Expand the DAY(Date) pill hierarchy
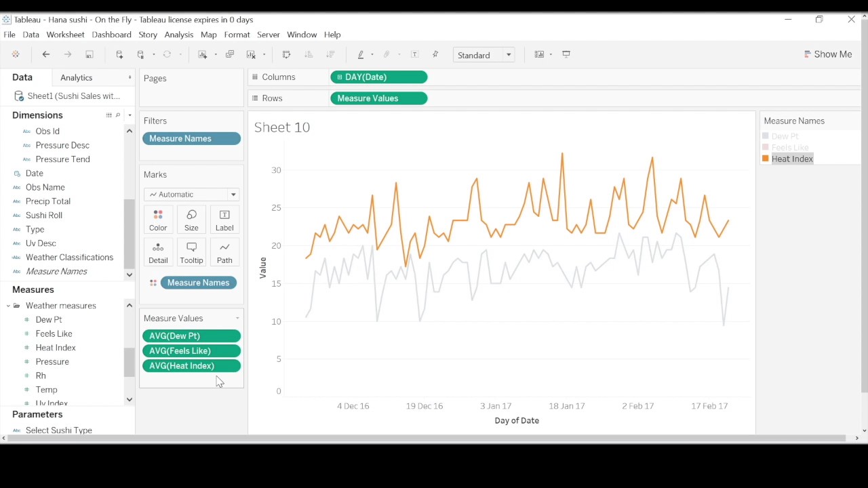Viewport: 868px width, 488px height. [340, 77]
